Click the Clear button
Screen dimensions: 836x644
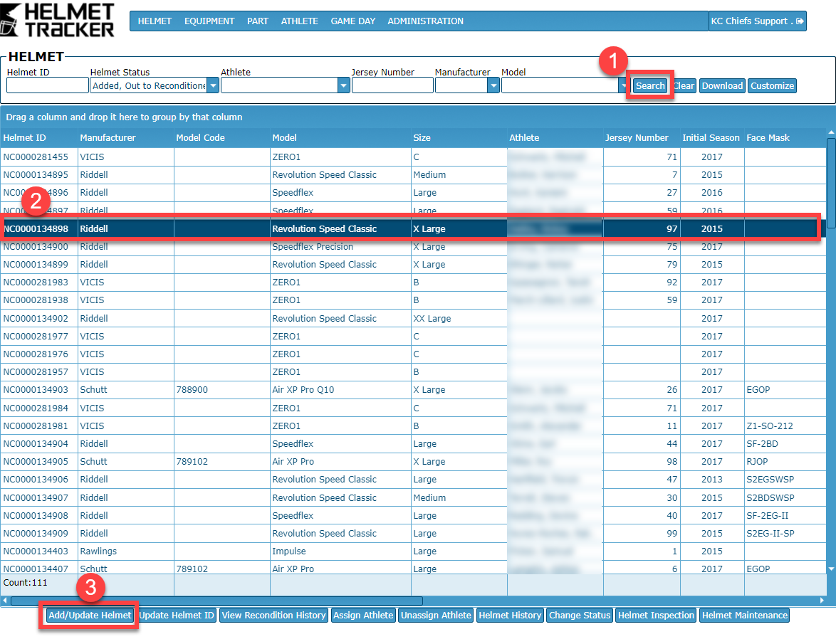click(684, 86)
